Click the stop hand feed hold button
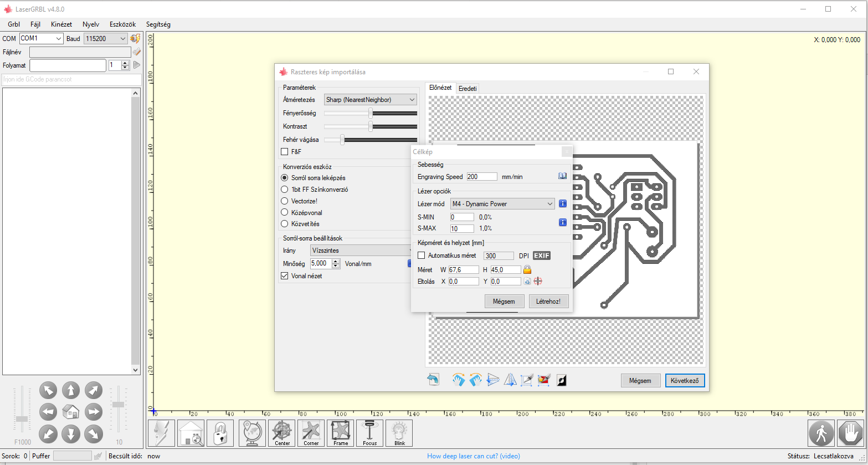The height and width of the screenshot is (465, 868). click(850, 433)
